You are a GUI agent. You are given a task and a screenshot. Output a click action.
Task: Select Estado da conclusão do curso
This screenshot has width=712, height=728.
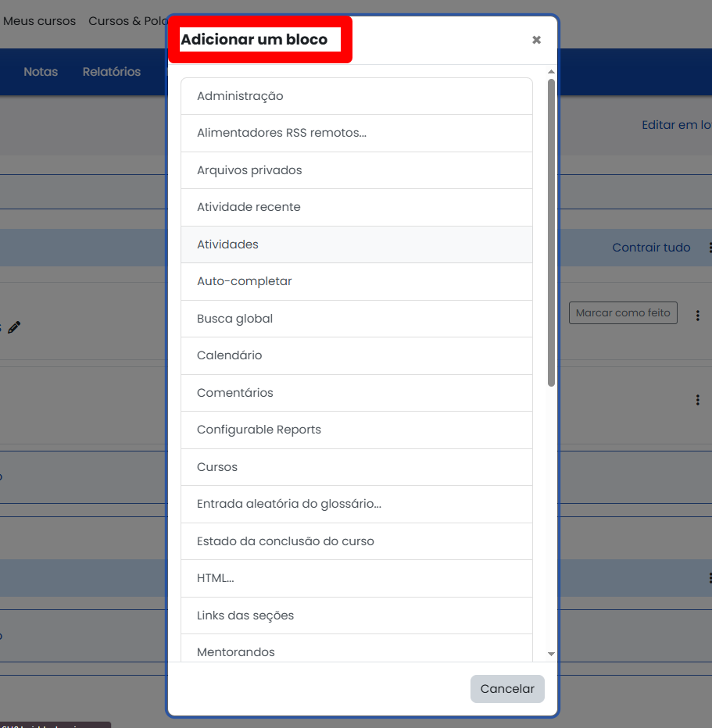coord(285,541)
